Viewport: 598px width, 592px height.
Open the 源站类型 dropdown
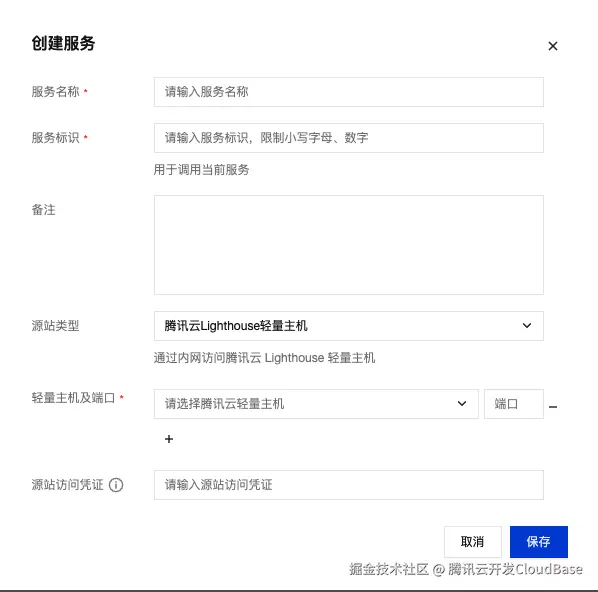[x=349, y=326]
